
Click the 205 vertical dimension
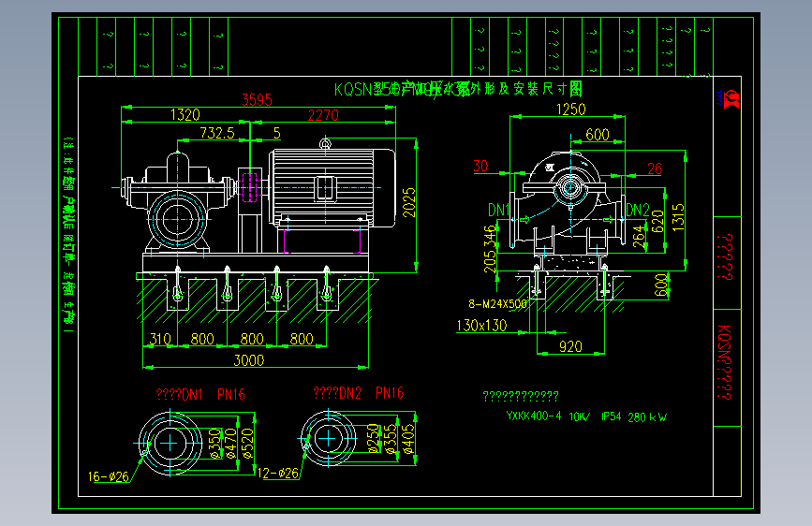(x=490, y=262)
